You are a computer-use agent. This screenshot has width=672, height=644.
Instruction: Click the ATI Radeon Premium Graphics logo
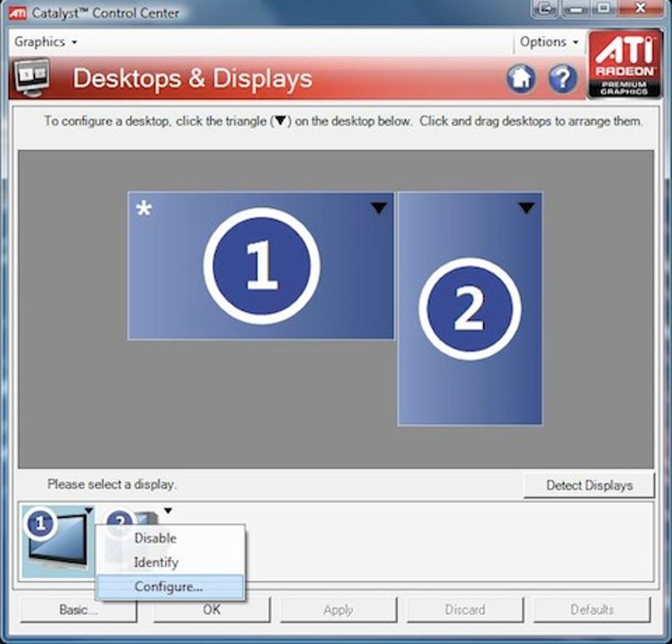[x=625, y=64]
